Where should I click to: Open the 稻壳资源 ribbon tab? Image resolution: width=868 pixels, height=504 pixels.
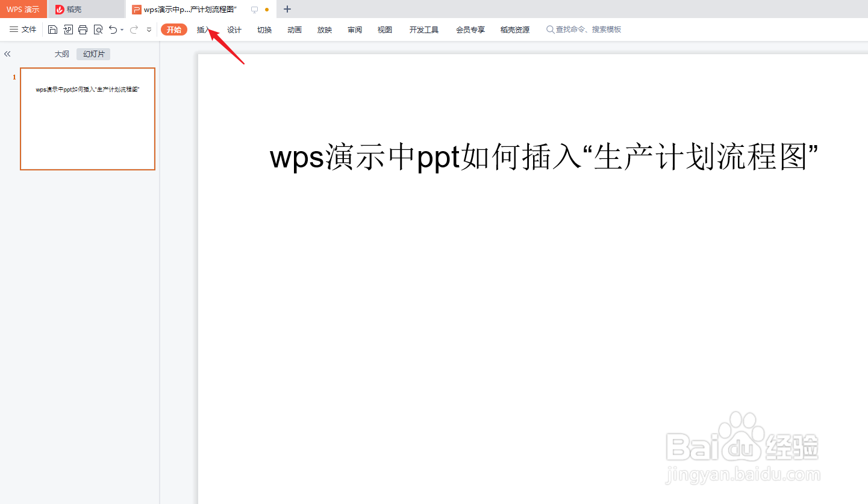pos(515,30)
